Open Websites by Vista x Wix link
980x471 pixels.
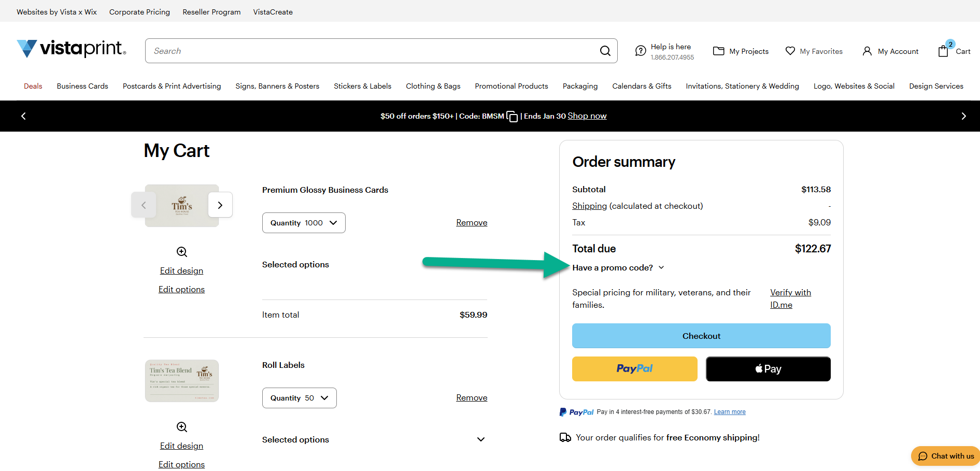(56, 12)
